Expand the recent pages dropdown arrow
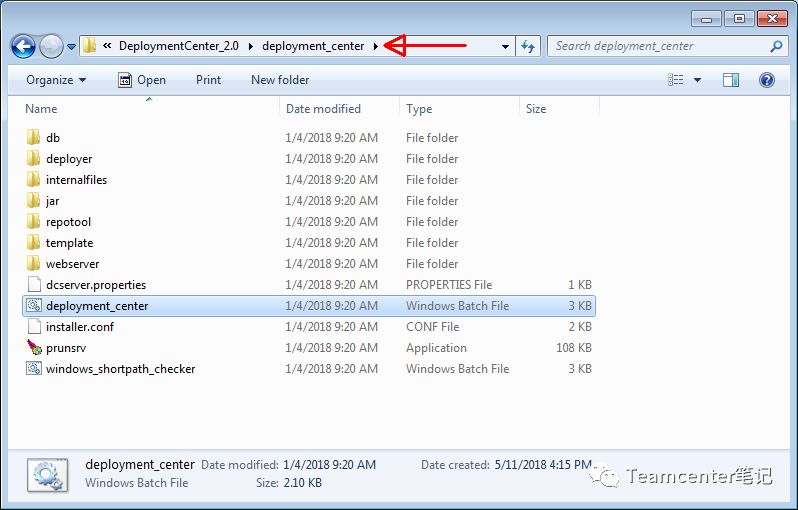The width and height of the screenshot is (798, 510). coord(72,46)
